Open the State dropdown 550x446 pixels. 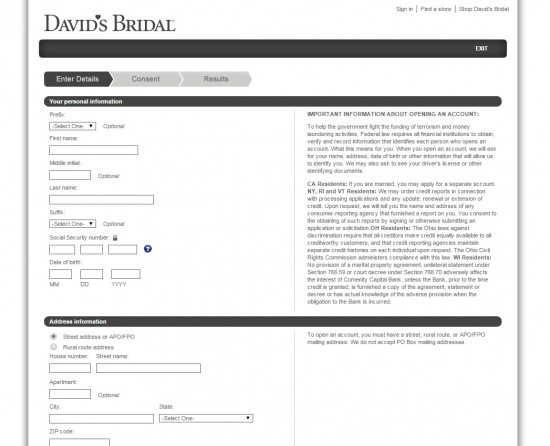pyautogui.click(x=206, y=418)
